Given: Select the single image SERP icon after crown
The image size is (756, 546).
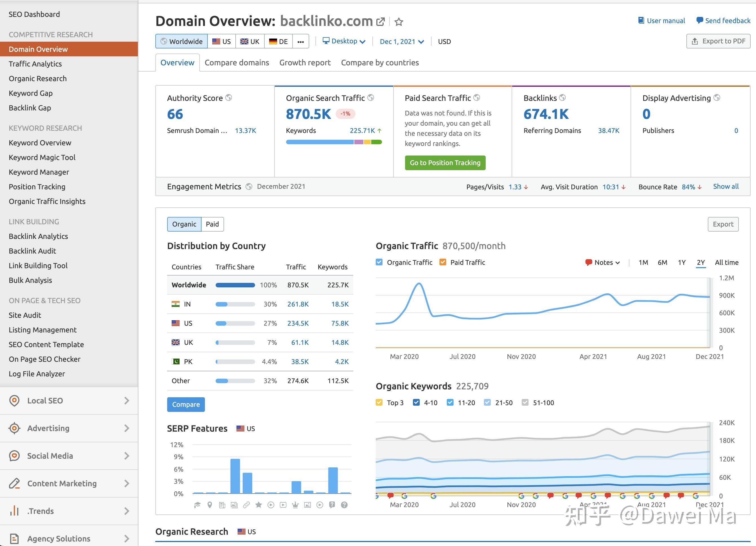Looking at the screenshot, I should [308, 505].
